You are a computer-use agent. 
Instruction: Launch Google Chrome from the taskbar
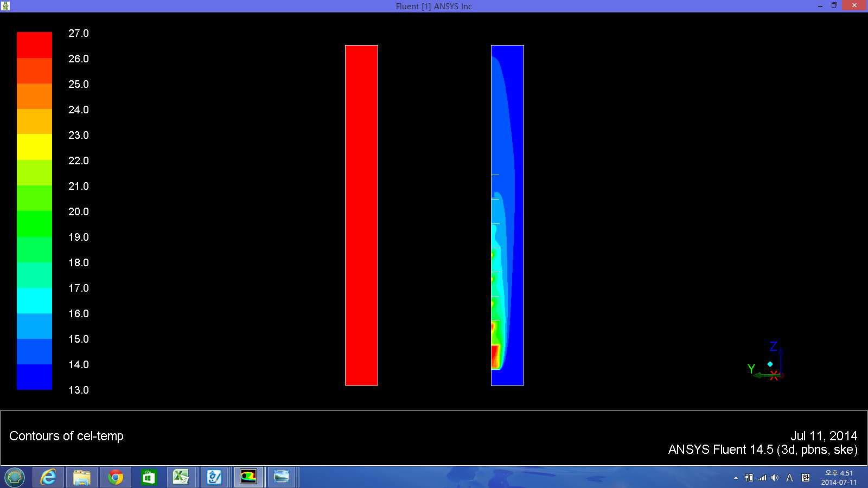[116, 477]
